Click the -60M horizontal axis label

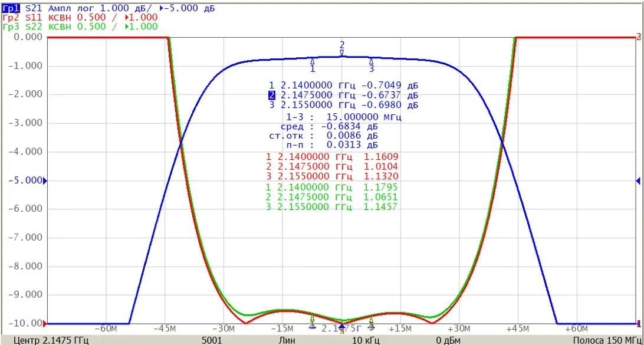[x=106, y=328]
